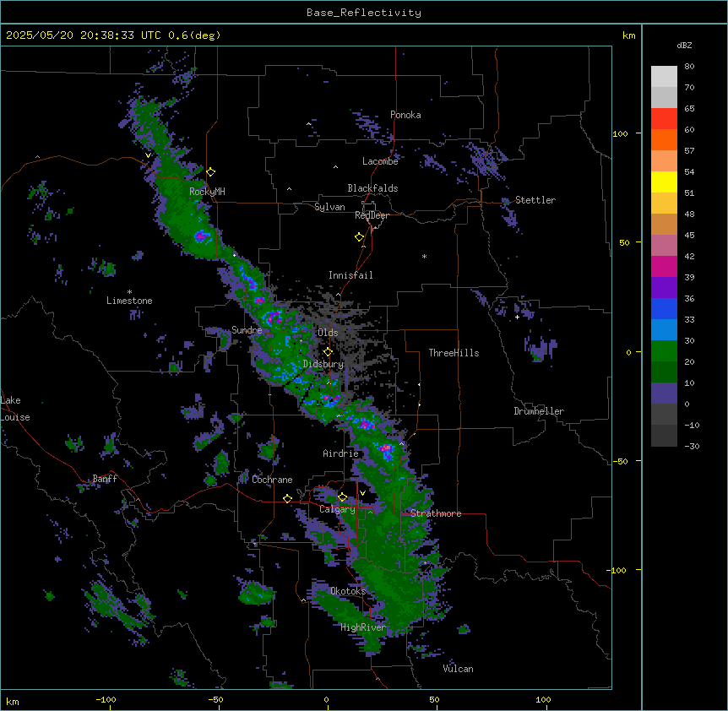
Task: Click the white cross marker west of Drumheller
Action: click(517, 317)
